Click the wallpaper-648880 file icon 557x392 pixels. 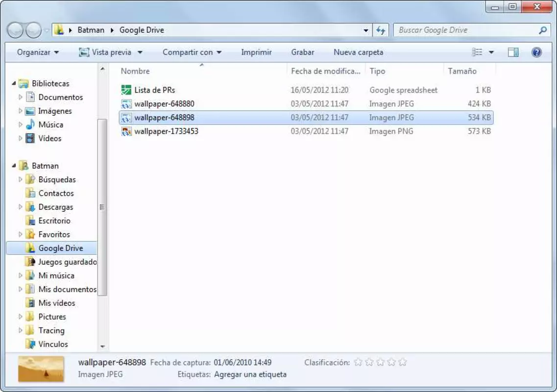click(126, 104)
